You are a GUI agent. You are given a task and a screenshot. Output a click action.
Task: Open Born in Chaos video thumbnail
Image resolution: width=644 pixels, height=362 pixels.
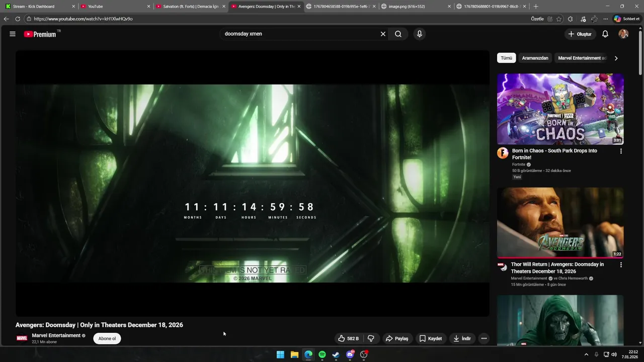pos(560,109)
